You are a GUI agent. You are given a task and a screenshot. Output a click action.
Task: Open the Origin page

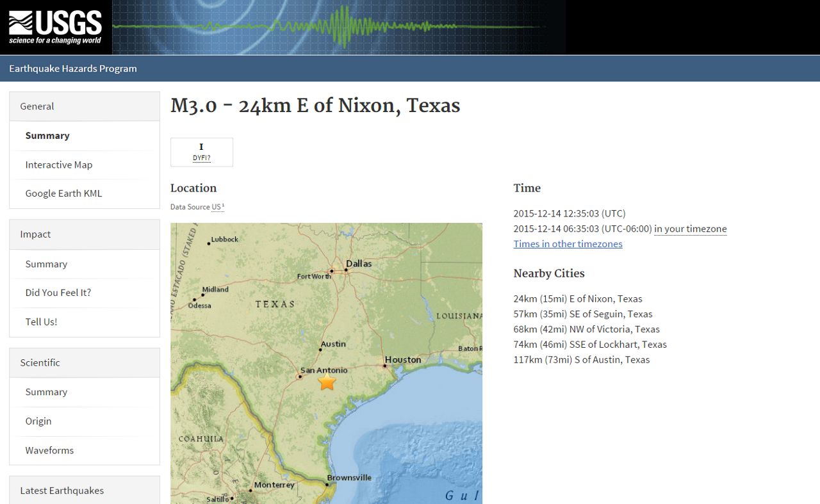pyautogui.click(x=38, y=421)
